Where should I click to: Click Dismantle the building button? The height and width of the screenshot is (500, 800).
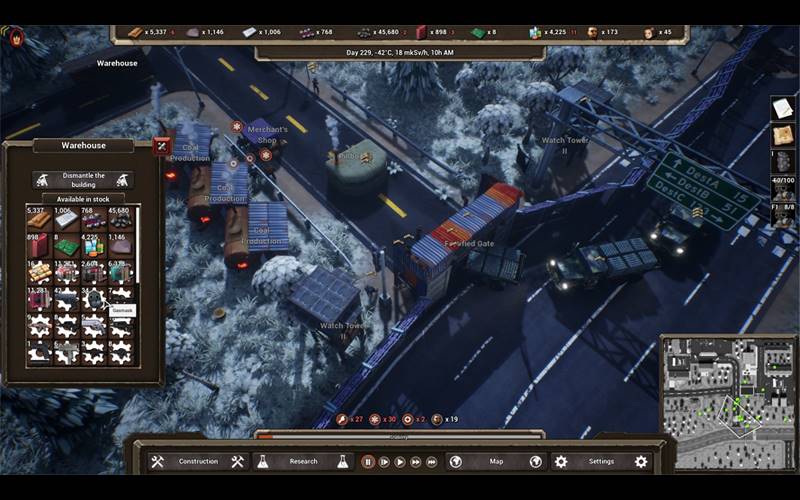click(83, 180)
